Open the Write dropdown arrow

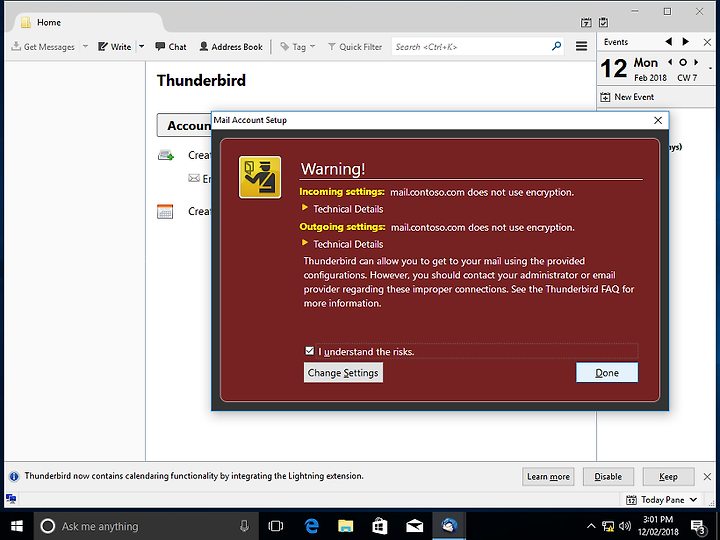pos(141,47)
